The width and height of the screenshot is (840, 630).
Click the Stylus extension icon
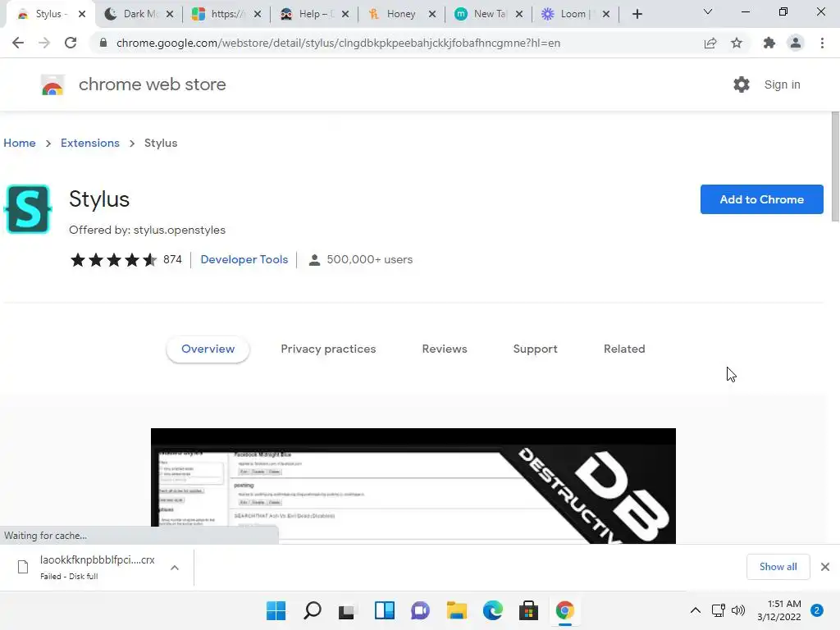(x=28, y=209)
